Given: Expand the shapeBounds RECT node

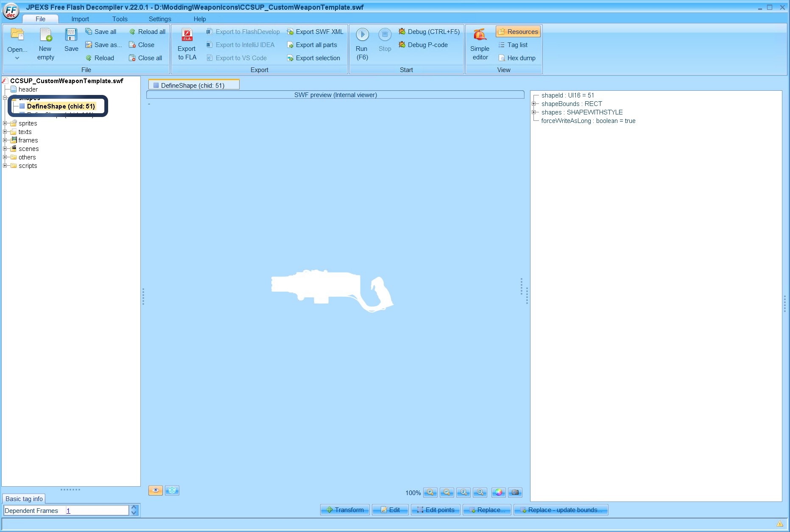Looking at the screenshot, I should tap(535, 103).
